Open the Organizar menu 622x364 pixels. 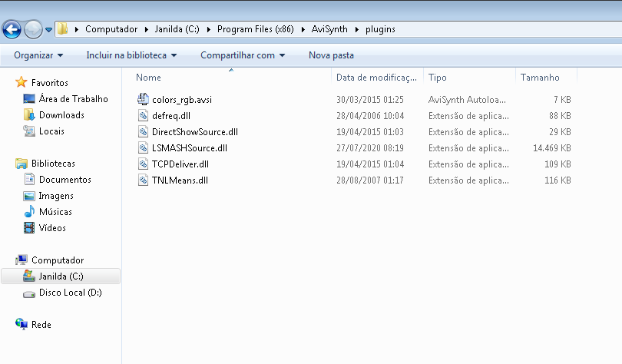click(x=38, y=55)
